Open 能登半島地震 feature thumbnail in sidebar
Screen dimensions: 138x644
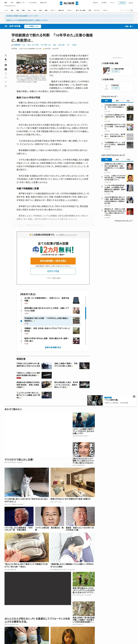tap(106, 70)
